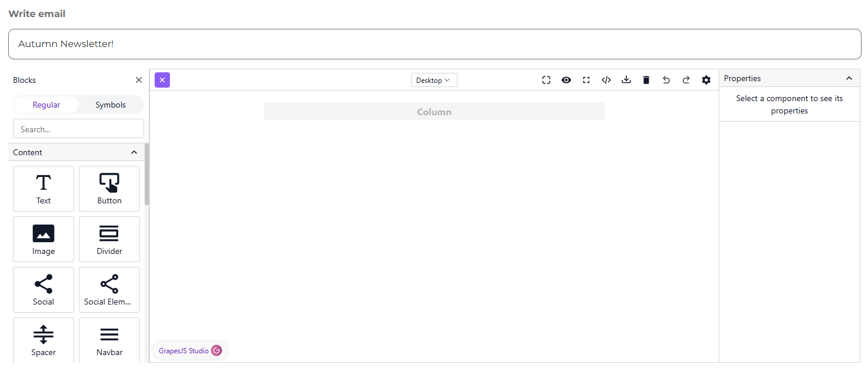Select the Image block
868x368 pixels.
tap(43, 239)
